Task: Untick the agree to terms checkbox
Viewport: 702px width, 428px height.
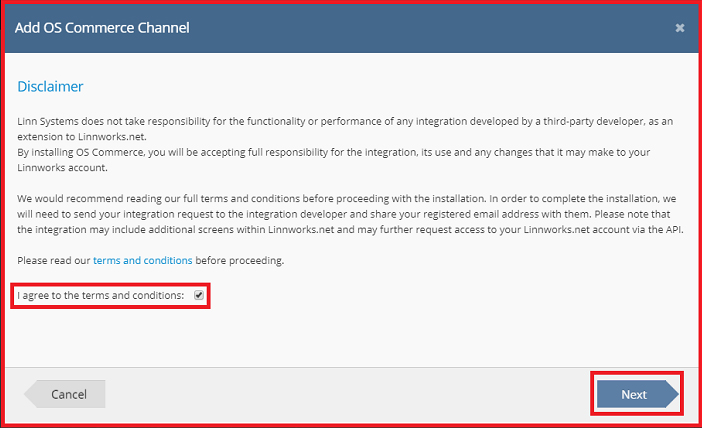Action: coord(199,295)
